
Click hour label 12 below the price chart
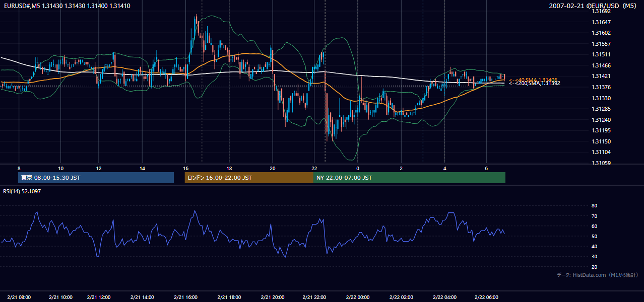tap(99, 168)
